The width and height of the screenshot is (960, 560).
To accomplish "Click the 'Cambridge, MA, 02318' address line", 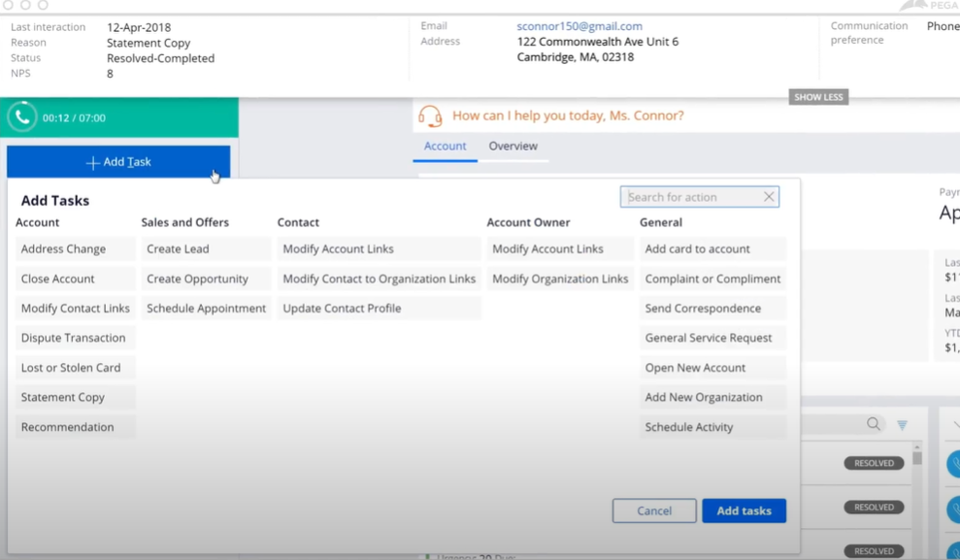I will pyautogui.click(x=575, y=57).
